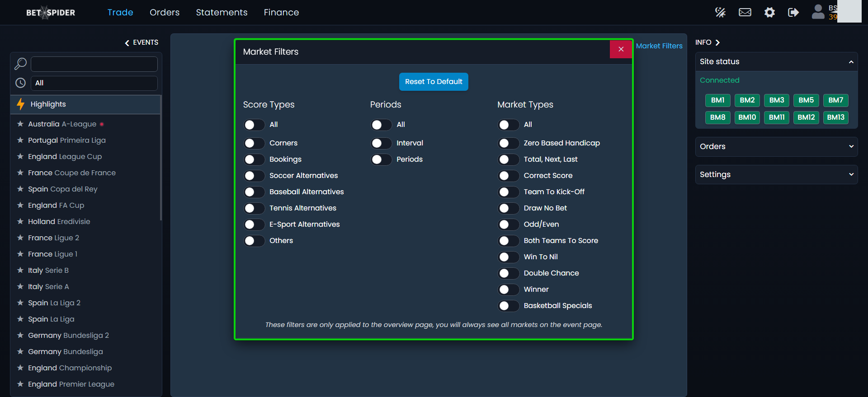Click the BM10 bookmaker status button

click(x=747, y=117)
